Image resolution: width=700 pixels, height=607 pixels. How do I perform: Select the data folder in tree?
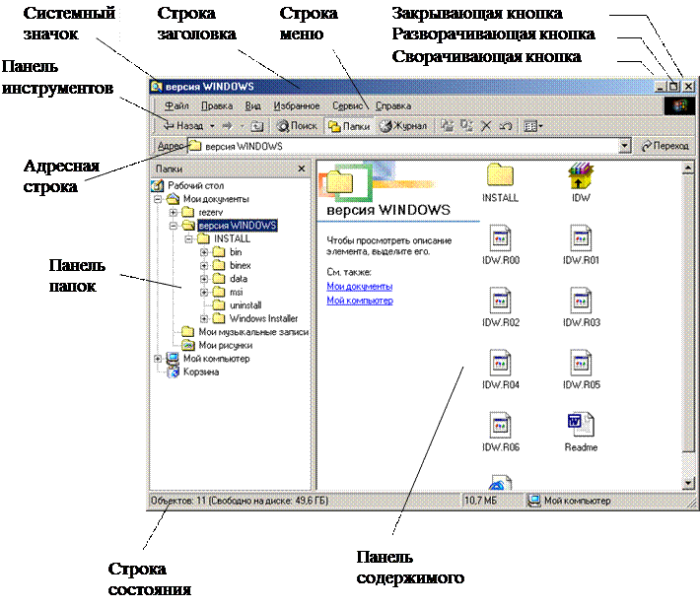239,279
